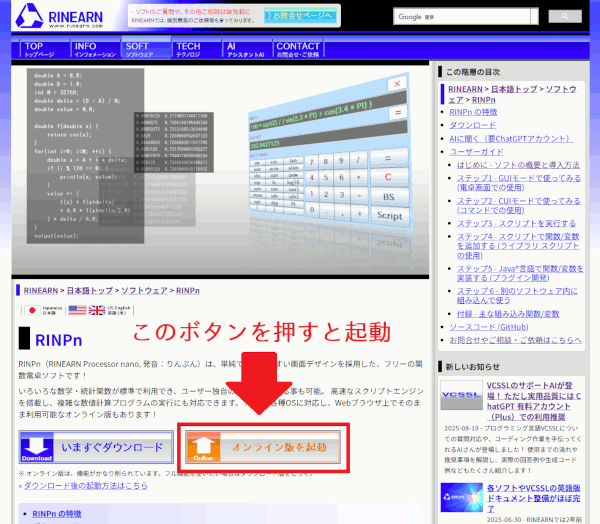This screenshot has height=524, width=600.
Task: Click the calculator BS key in image
Action: point(388,197)
